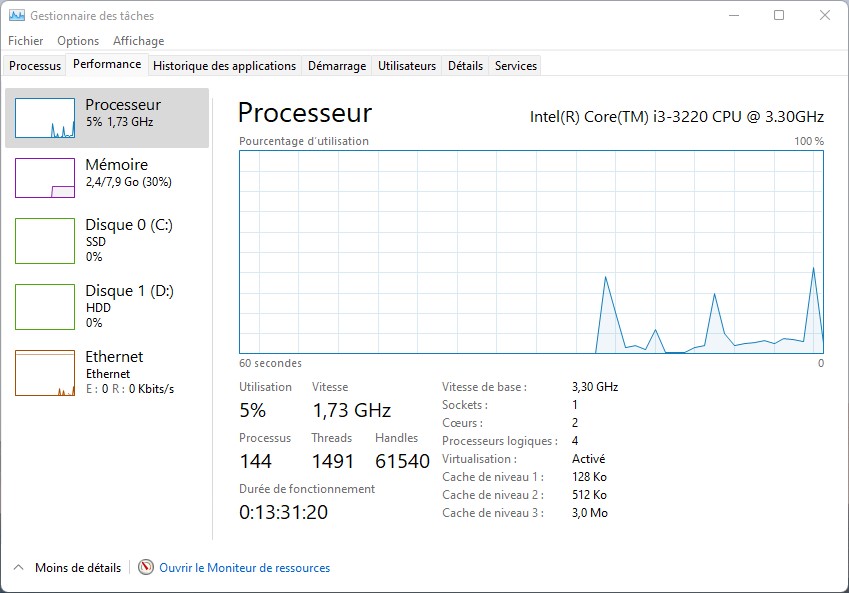
Task: Select the Processeur mini graph thumbnail
Action: tap(45, 118)
